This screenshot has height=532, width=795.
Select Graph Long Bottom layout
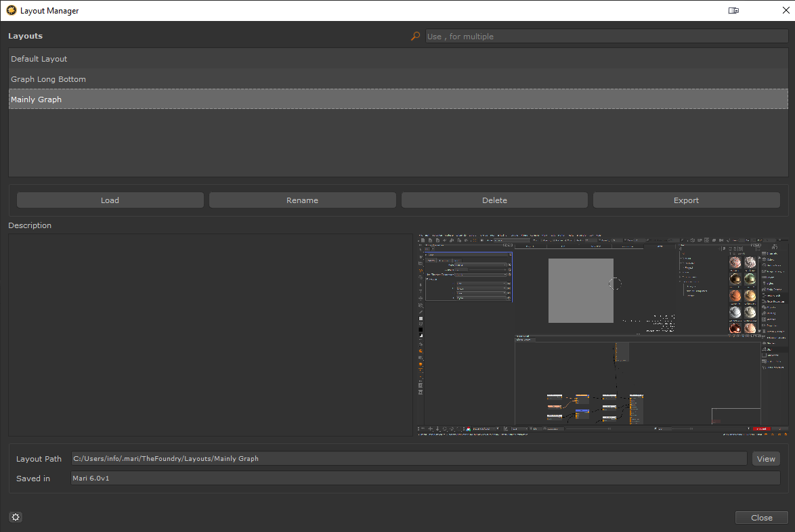tap(48, 79)
